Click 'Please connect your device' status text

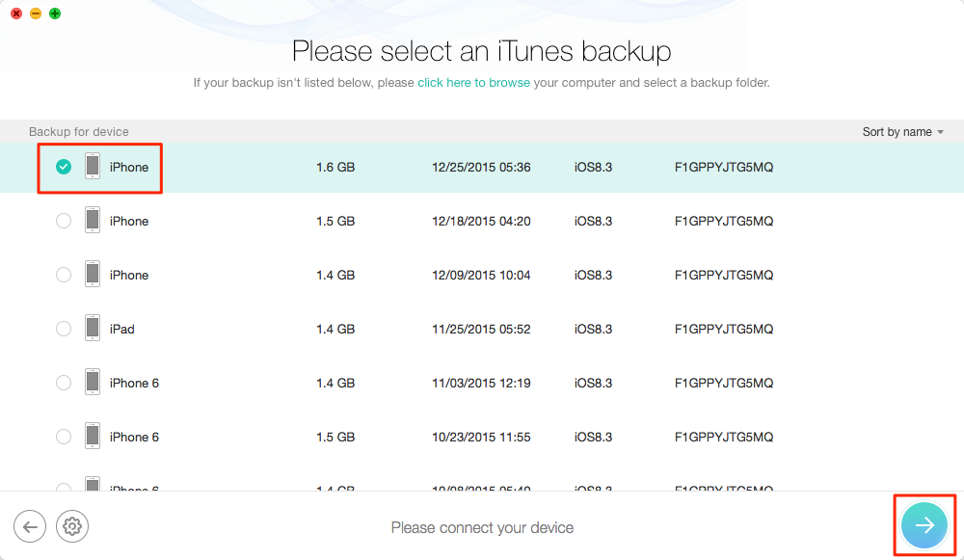[482, 527]
